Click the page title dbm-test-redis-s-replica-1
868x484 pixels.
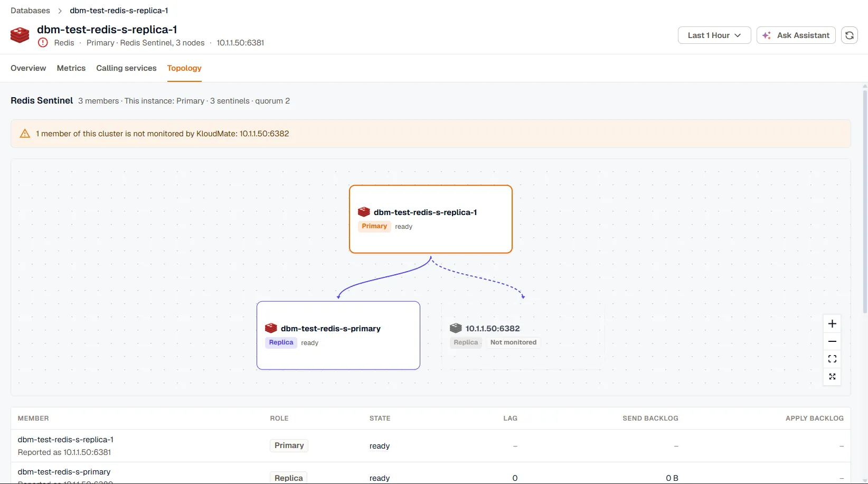coord(107,30)
